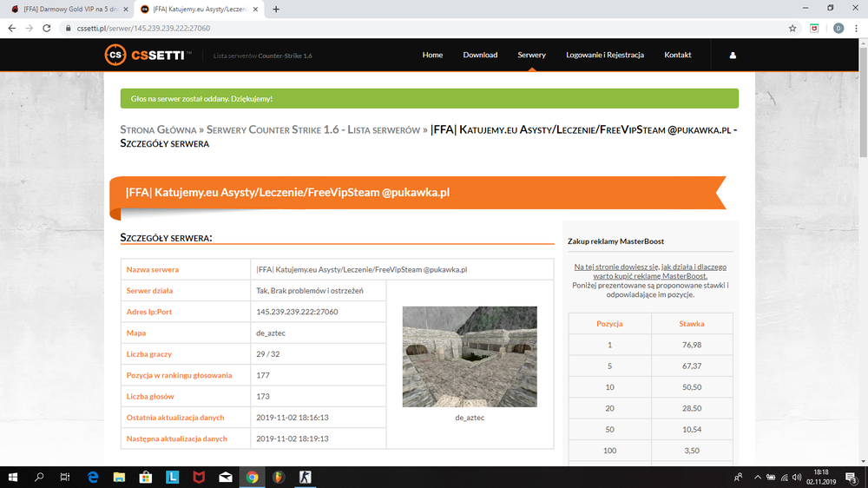Click 'Zakup reklamy MasterBoost' heading

[x=615, y=241]
